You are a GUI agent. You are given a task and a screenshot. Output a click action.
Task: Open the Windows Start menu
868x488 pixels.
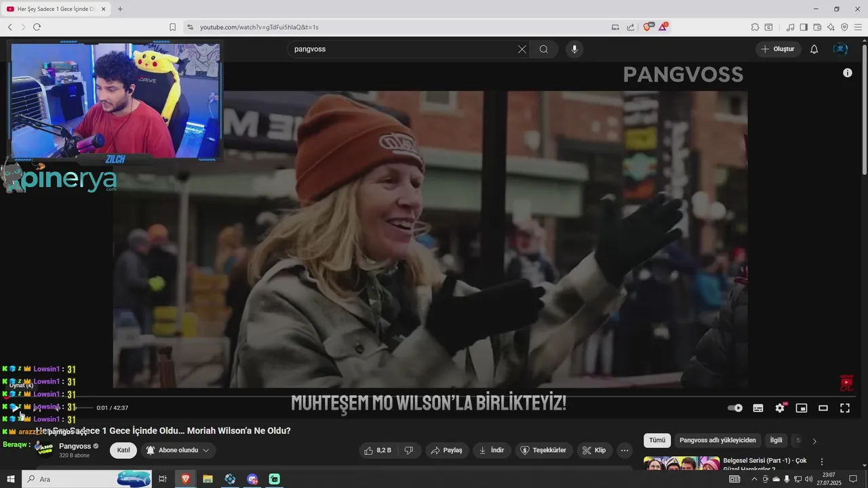(x=11, y=479)
